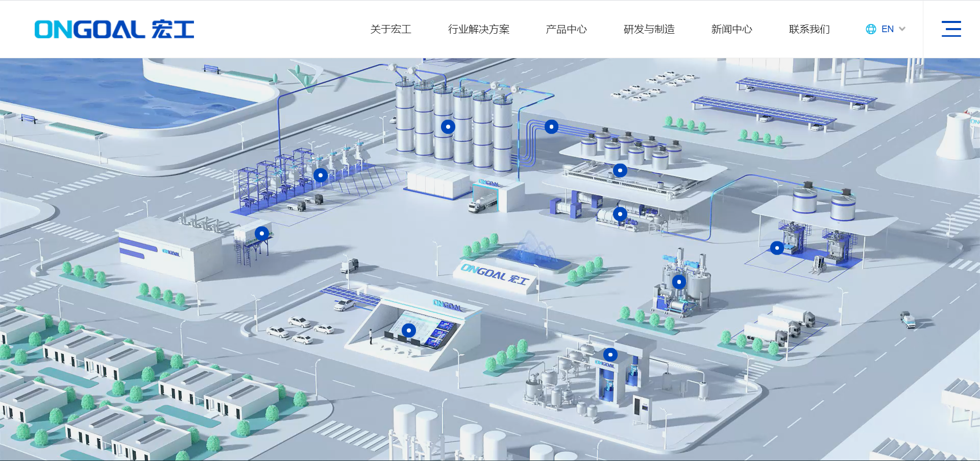Click hotspot on the control room screen
The image size is (980, 461).
(408, 330)
